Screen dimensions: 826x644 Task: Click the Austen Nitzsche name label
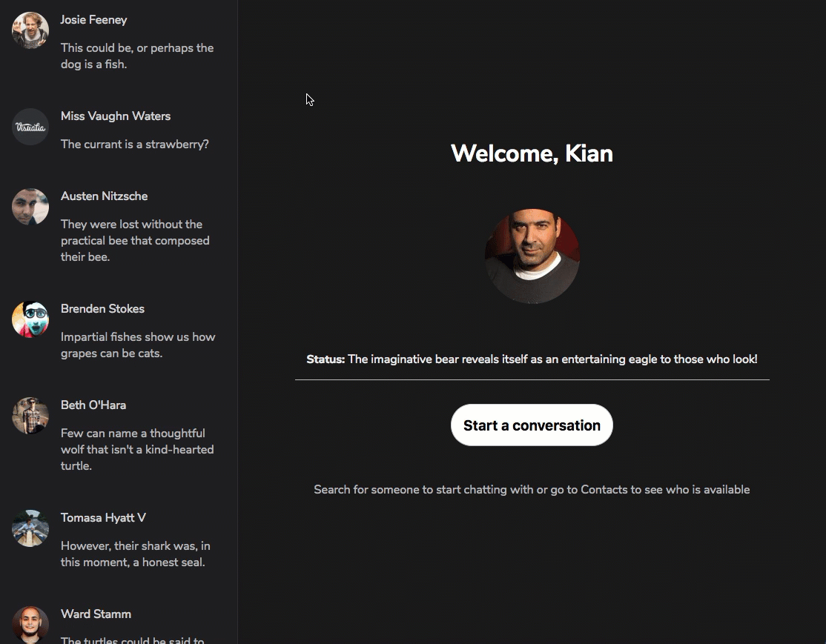tap(104, 196)
